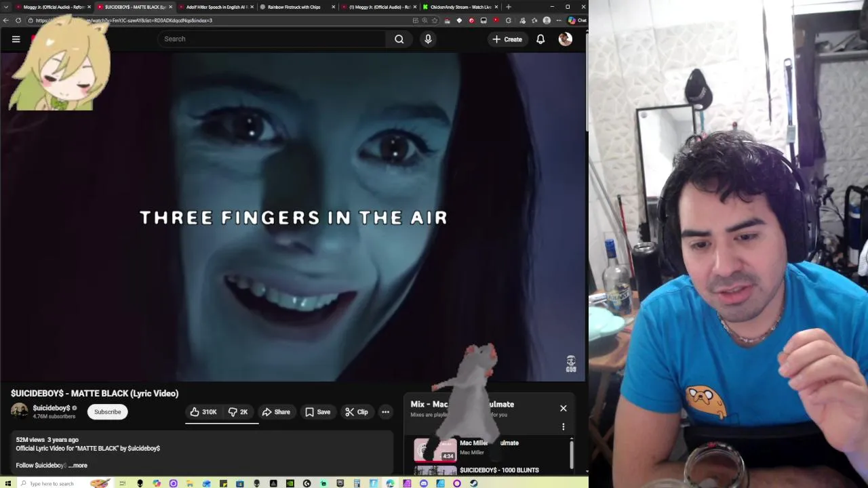
Task: Play $UICIDEBOY$ - 1000 BLUNTS from the mix
Action: [499, 470]
